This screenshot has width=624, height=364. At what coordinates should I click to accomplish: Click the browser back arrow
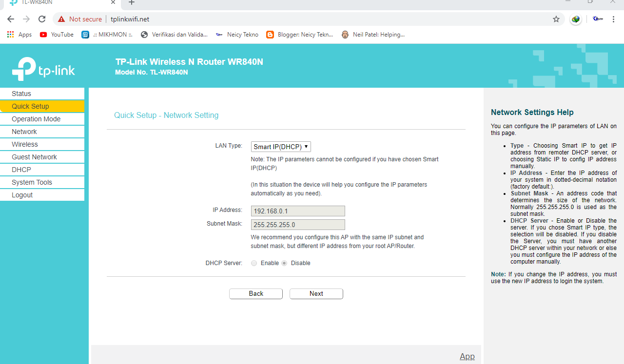point(11,19)
